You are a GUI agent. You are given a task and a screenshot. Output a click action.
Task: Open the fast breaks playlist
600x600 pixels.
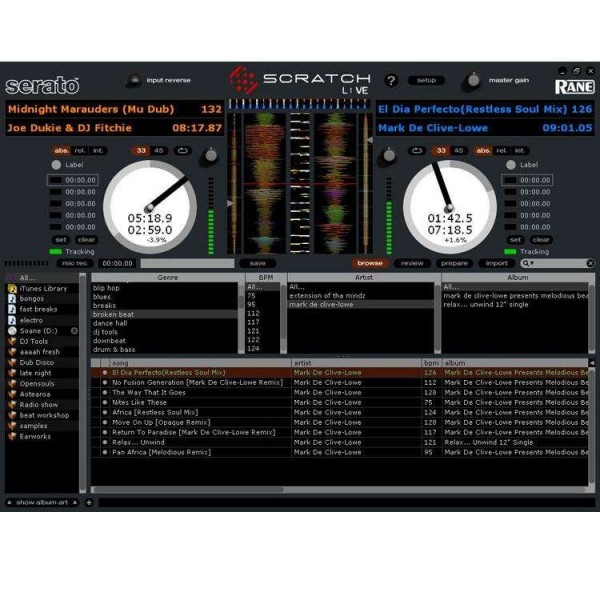tap(42, 309)
